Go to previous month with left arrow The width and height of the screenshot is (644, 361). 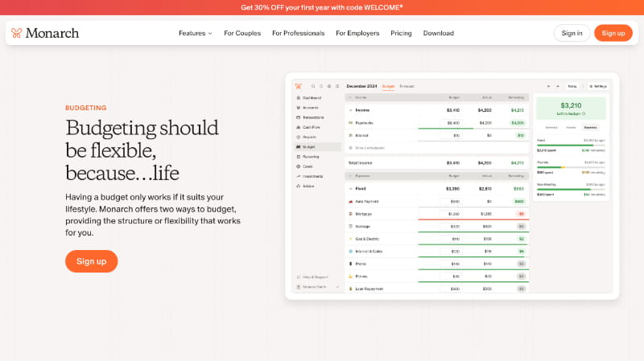point(548,87)
